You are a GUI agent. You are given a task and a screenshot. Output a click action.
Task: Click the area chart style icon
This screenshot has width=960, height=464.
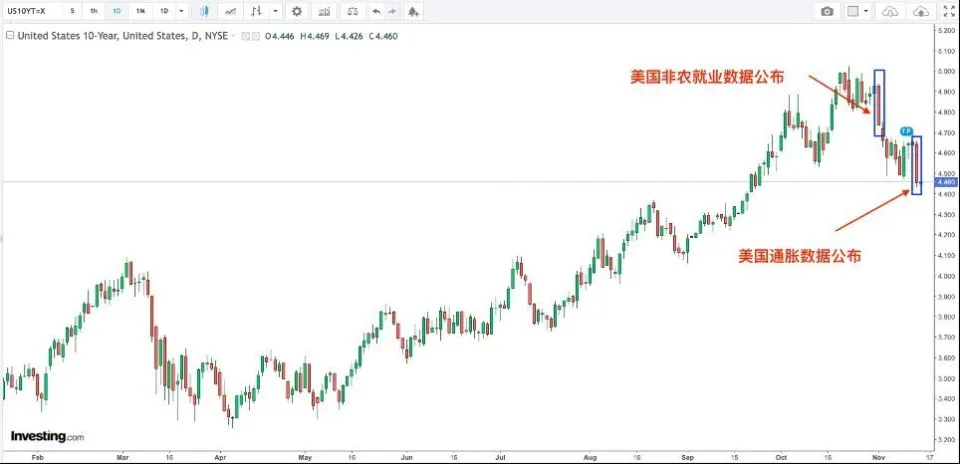coord(231,11)
